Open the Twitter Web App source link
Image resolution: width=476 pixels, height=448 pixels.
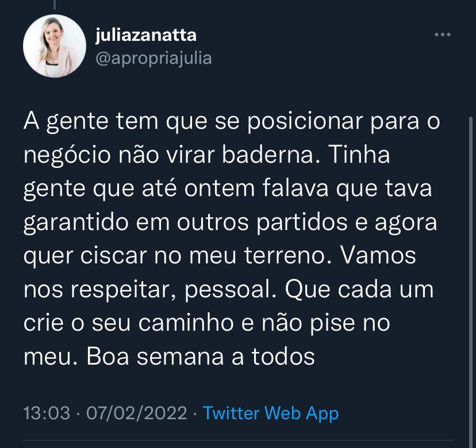pos(271,413)
